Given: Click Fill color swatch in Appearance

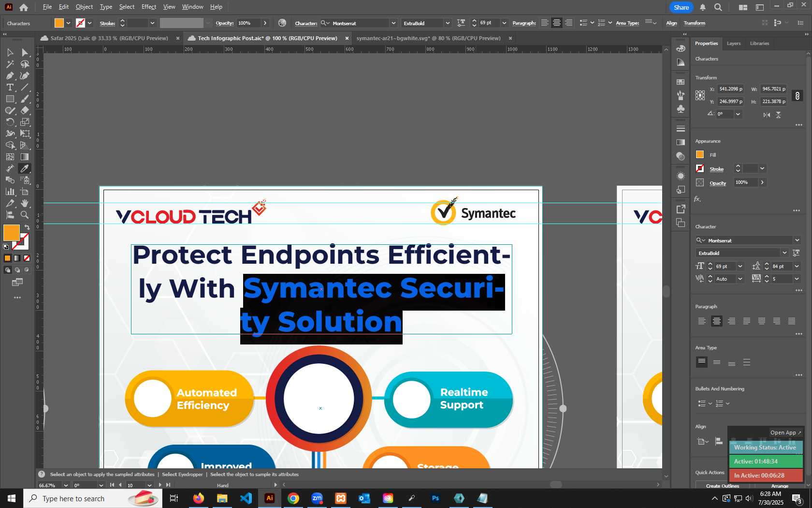Looking at the screenshot, I should [x=700, y=155].
